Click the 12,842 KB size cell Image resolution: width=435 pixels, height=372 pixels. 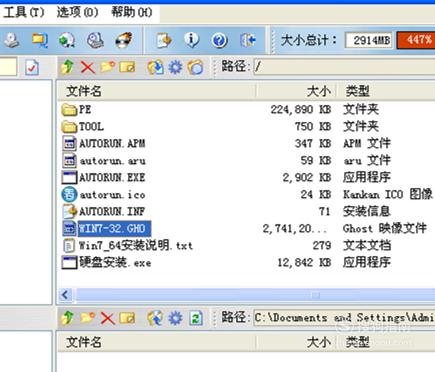(x=304, y=263)
